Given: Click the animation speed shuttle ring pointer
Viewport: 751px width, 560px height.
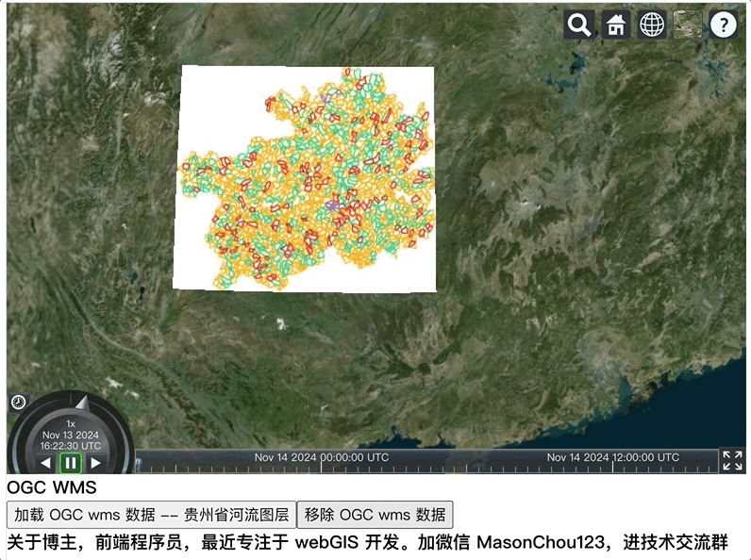Looking at the screenshot, I should (83, 403).
